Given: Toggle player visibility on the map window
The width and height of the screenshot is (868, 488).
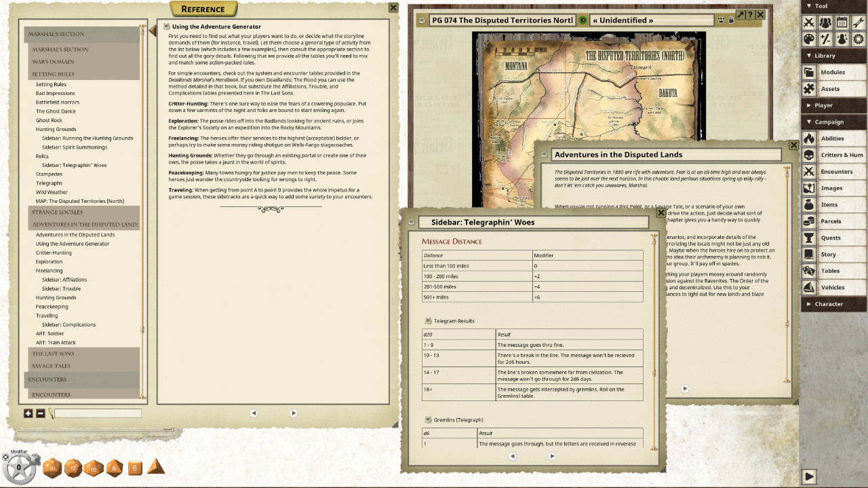Looking at the screenshot, I should 720,20.
